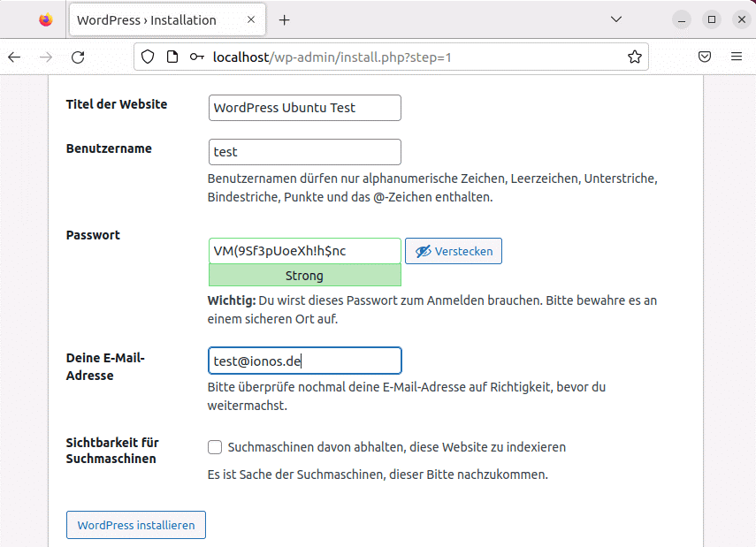Click the 'Suchmaschinen davon abhalten' checkbox label text

click(x=397, y=447)
